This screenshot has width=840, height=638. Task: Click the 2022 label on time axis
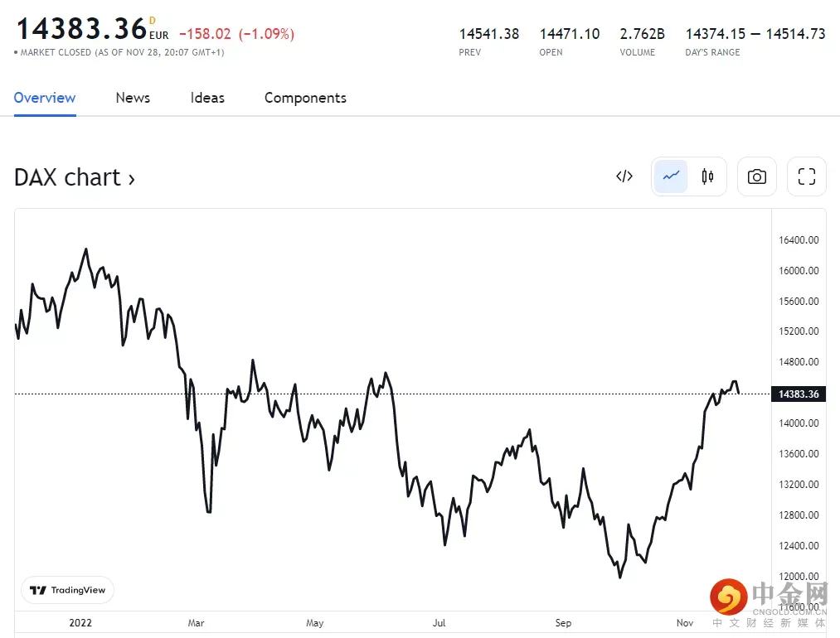pos(80,623)
